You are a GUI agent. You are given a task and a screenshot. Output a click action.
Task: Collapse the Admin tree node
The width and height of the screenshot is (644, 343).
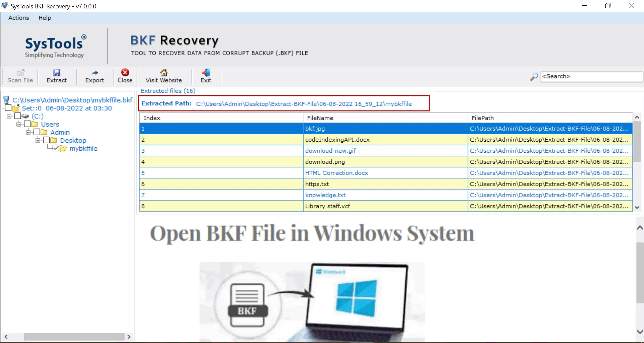28,132
